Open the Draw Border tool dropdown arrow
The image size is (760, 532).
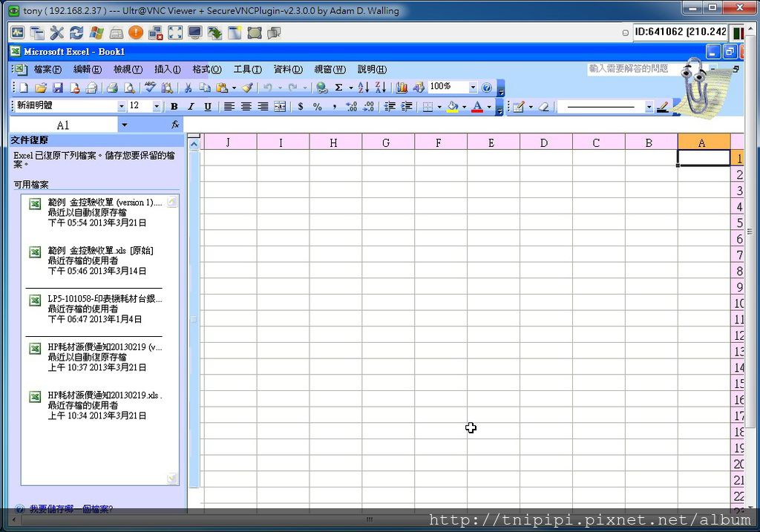pos(531,107)
